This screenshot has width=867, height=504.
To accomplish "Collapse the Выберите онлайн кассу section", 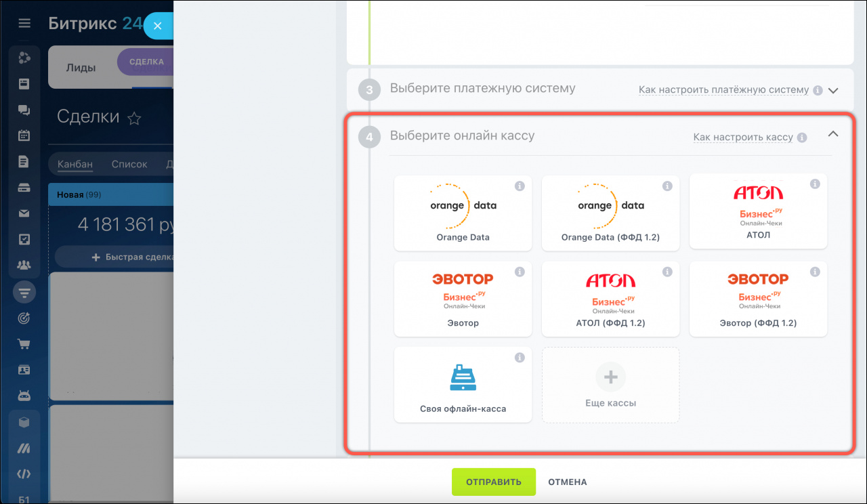I will [x=833, y=134].
